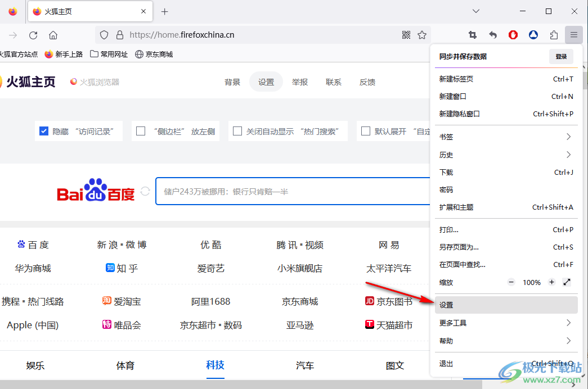Enter fullscreen with the expand arrows icon

[x=567, y=282]
